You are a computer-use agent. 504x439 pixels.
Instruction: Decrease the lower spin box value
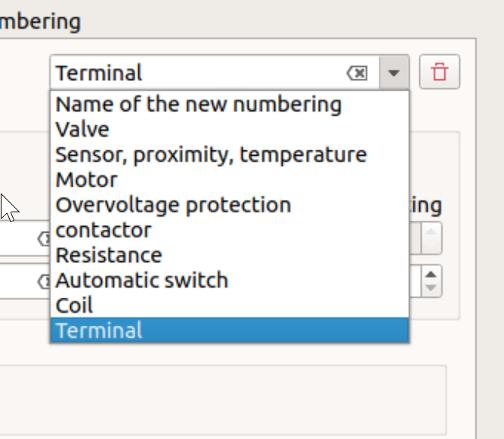[x=431, y=288]
